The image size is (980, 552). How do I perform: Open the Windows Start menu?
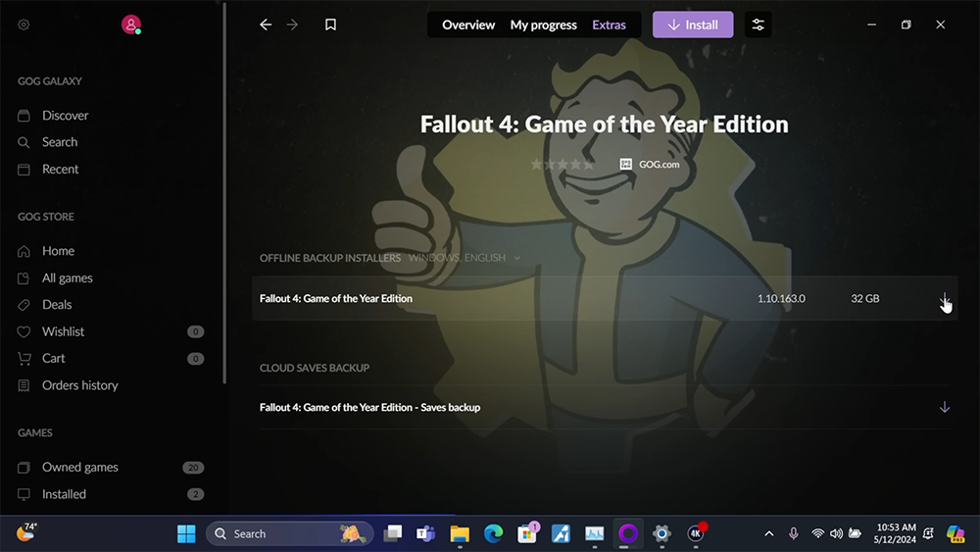(186, 534)
